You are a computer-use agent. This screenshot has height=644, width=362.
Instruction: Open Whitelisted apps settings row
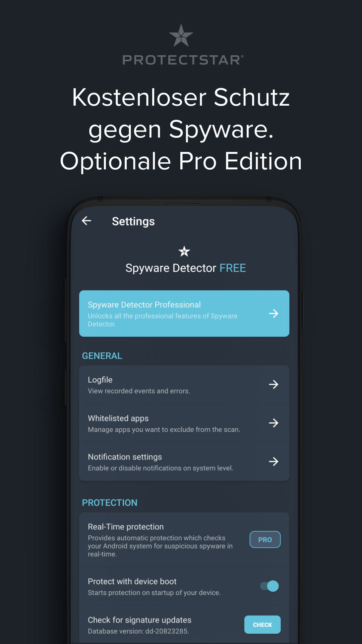[x=184, y=423]
